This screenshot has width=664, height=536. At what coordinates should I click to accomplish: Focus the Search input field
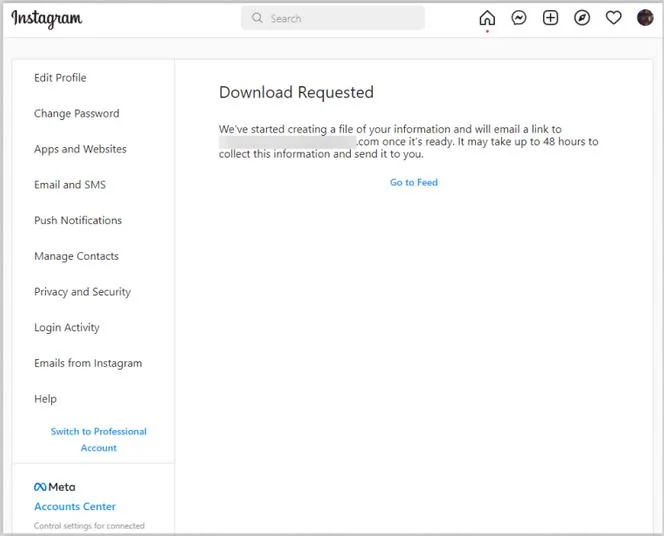click(333, 18)
